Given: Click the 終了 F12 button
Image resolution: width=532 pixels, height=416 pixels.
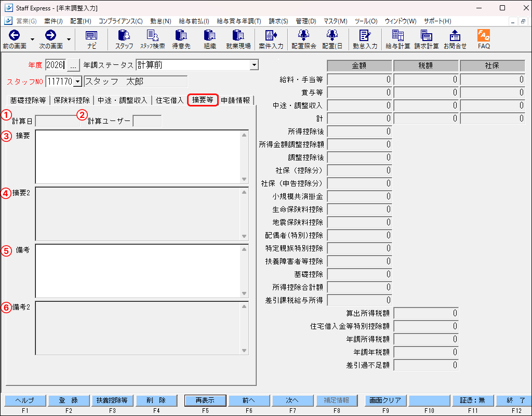Looking at the screenshot, I should [515, 400].
